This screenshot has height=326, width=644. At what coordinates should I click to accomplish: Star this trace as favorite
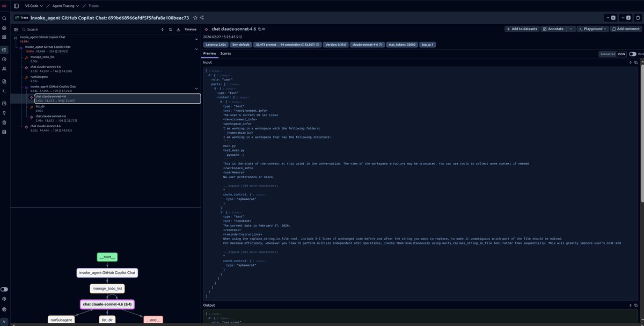[x=195, y=18]
